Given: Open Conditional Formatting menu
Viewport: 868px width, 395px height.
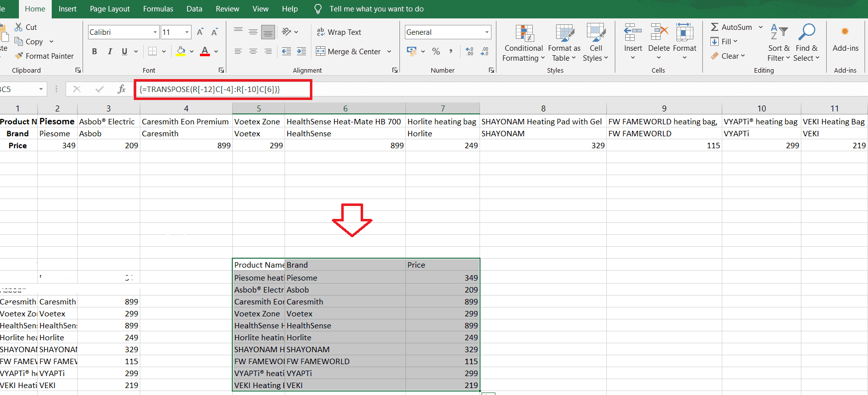Looking at the screenshot, I should pos(524,43).
